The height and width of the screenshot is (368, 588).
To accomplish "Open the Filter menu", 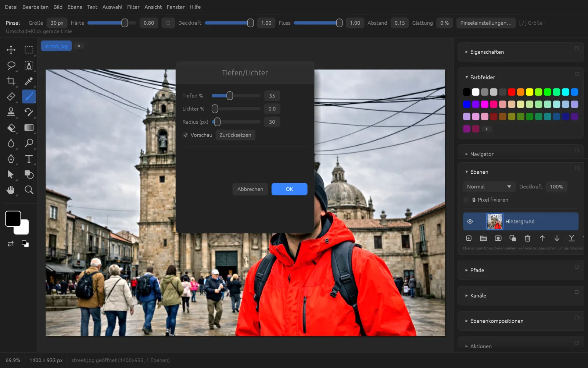I will (133, 7).
